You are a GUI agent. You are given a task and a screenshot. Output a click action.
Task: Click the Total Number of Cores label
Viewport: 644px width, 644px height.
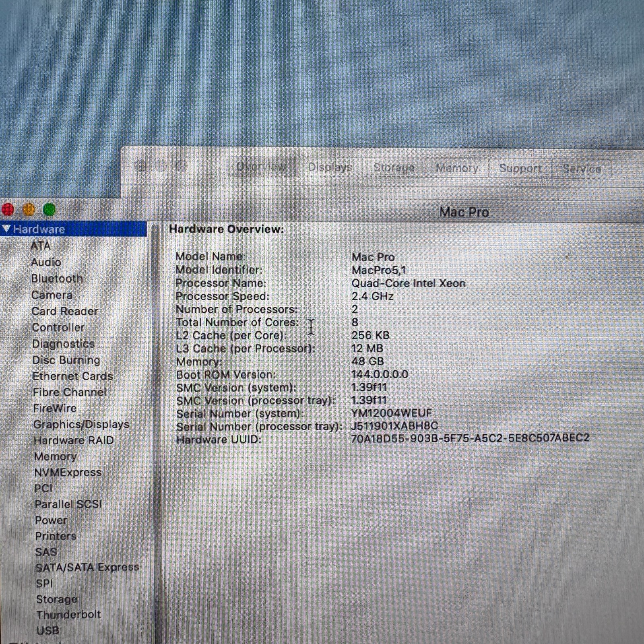[237, 322]
